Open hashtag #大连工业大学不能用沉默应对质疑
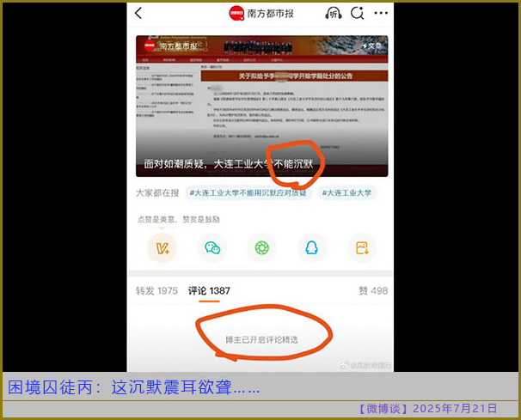 [x=248, y=193]
